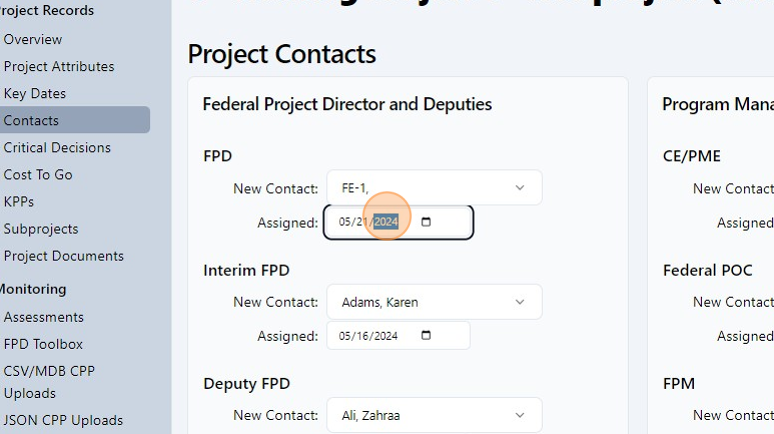Open Subprojects from the sidebar
The width and height of the screenshot is (774, 434).
tap(41, 229)
